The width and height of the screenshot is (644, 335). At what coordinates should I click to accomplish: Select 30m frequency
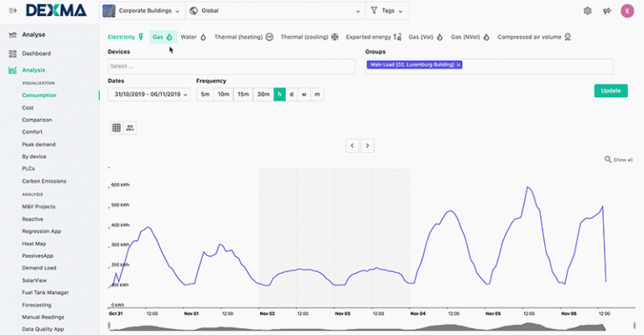263,94
